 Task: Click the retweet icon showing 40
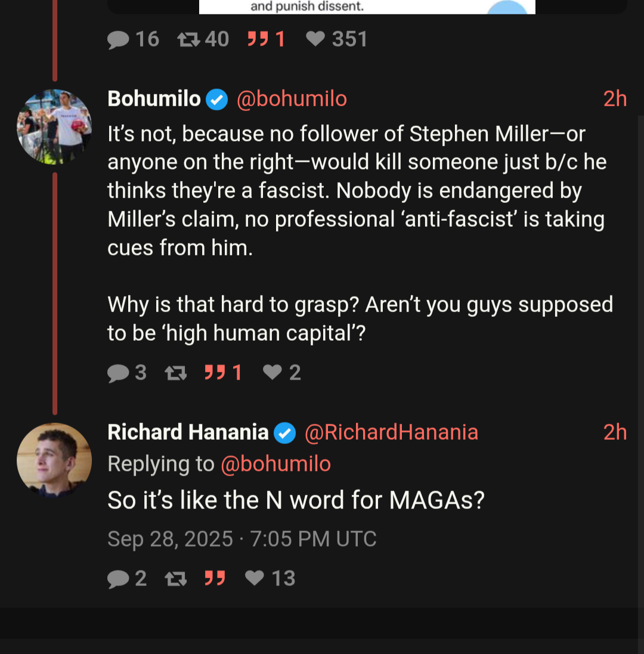click(x=188, y=39)
